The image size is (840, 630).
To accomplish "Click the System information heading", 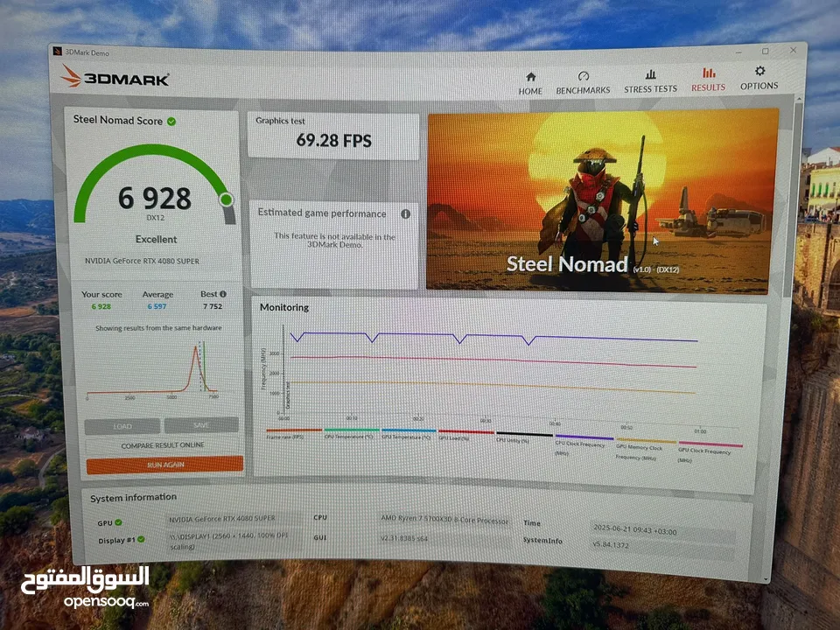I will point(133,498).
